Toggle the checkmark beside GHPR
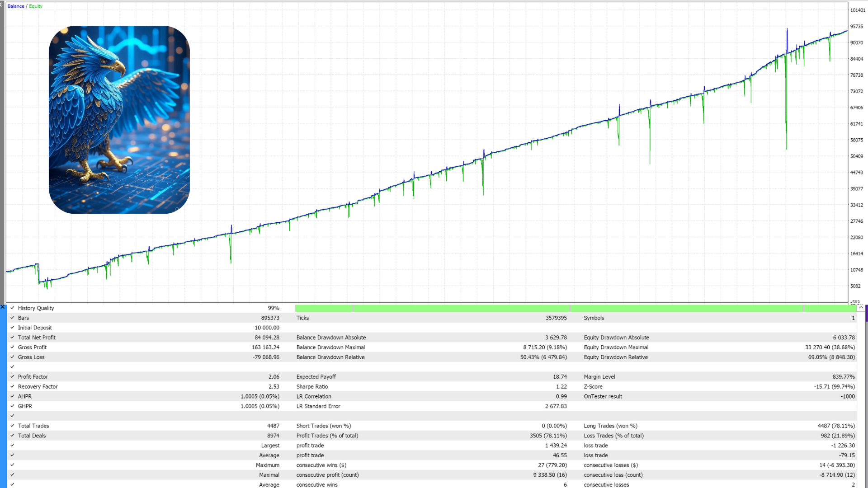Viewport: 868px width, 488px height. 12,406
